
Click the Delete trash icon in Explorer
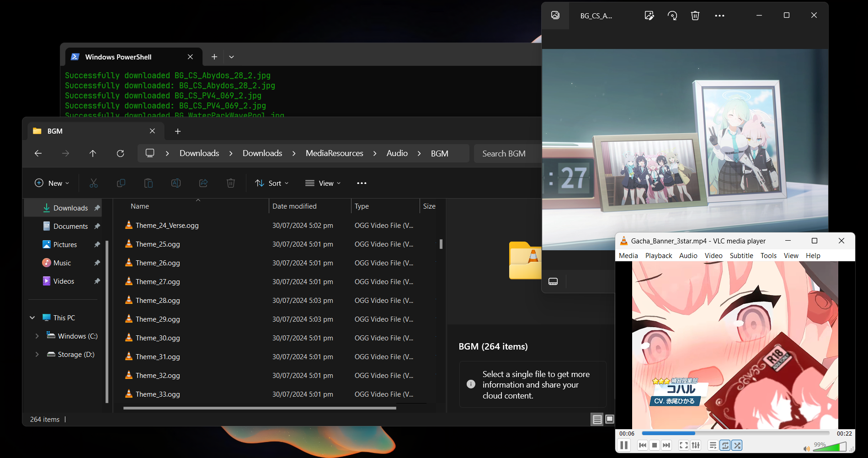[231, 183]
